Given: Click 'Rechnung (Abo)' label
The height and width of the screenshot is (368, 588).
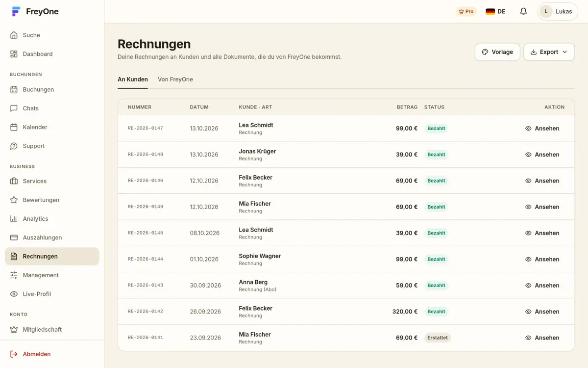Looking at the screenshot, I should point(257,289).
